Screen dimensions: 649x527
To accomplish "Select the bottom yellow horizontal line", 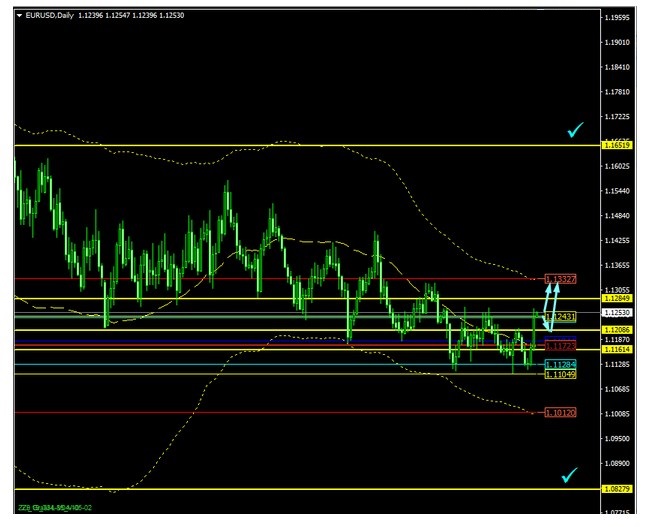I will click(x=300, y=489).
